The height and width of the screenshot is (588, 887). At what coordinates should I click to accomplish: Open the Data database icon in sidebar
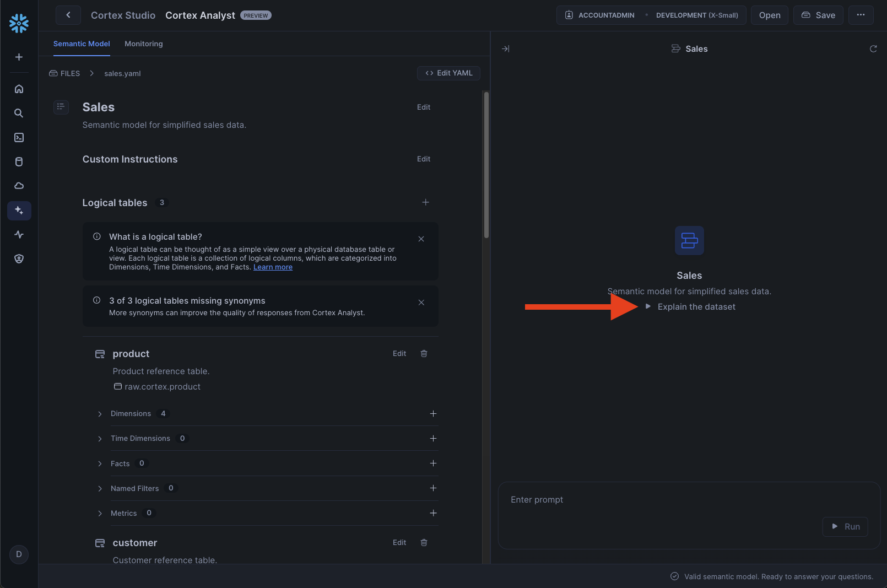pos(19,161)
